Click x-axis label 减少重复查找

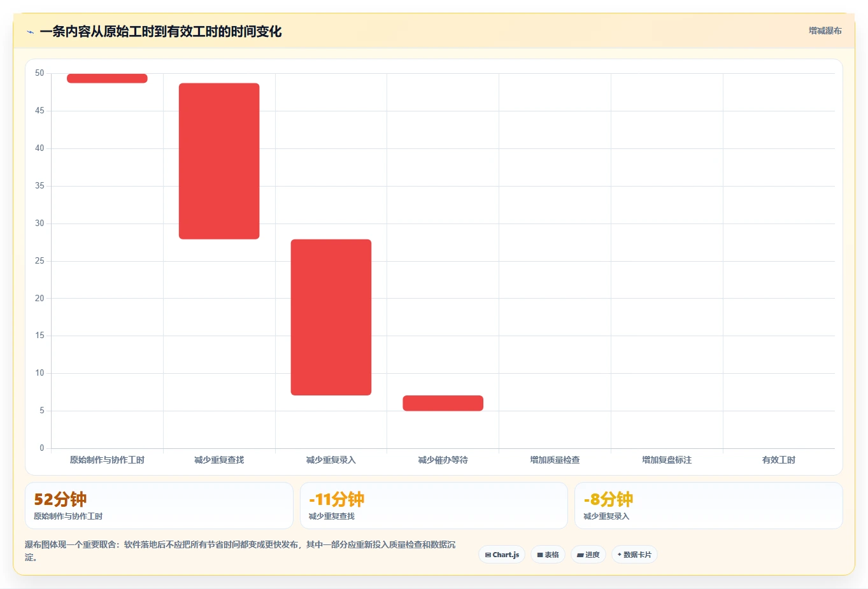(x=219, y=460)
